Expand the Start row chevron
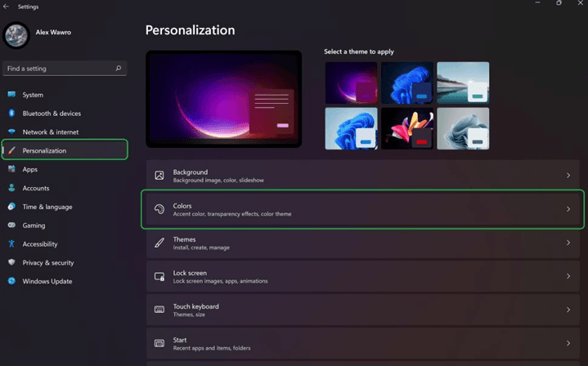The width and height of the screenshot is (588, 366). tap(568, 343)
